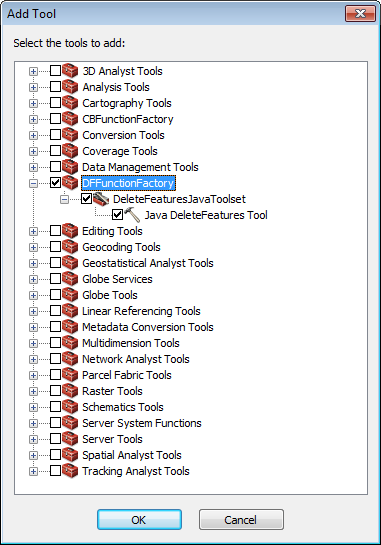Select the Linear Referencing Tools label
381x545 pixels.
point(141,311)
